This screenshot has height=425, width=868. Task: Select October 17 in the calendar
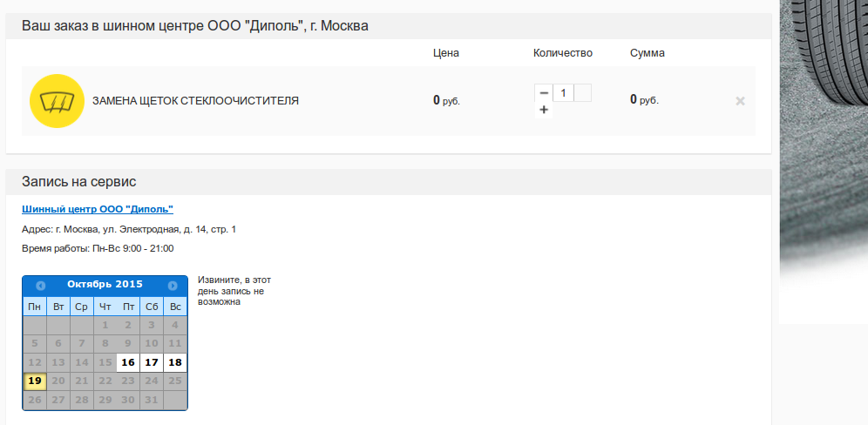(152, 362)
